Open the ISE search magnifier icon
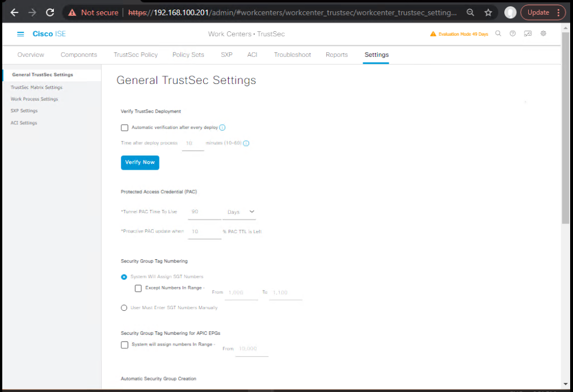Viewport: 573px width, 392px height. [x=498, y=33]
